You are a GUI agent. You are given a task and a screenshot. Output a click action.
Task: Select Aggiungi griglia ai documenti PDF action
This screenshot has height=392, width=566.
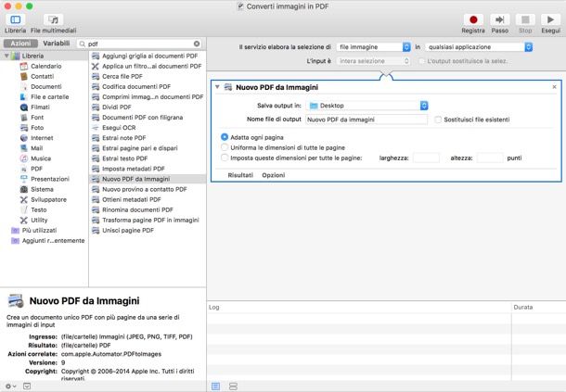(149, 56)
